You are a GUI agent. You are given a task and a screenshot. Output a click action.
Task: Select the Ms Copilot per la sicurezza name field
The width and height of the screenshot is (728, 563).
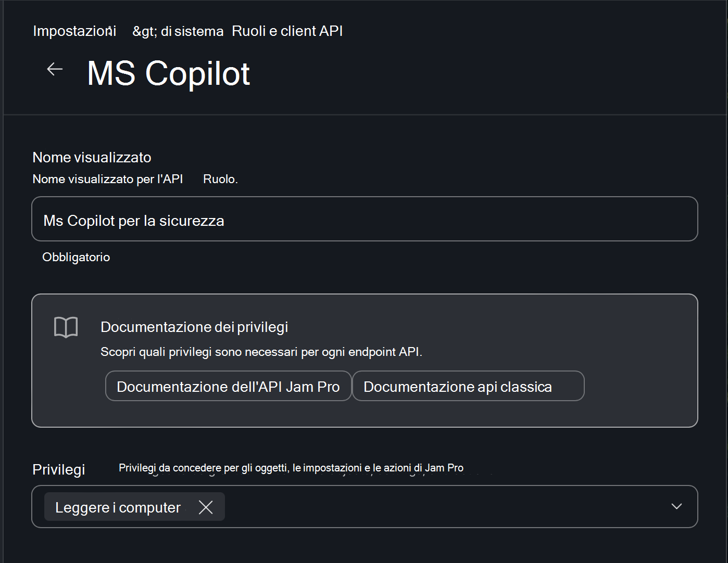[x=365, y=219]
